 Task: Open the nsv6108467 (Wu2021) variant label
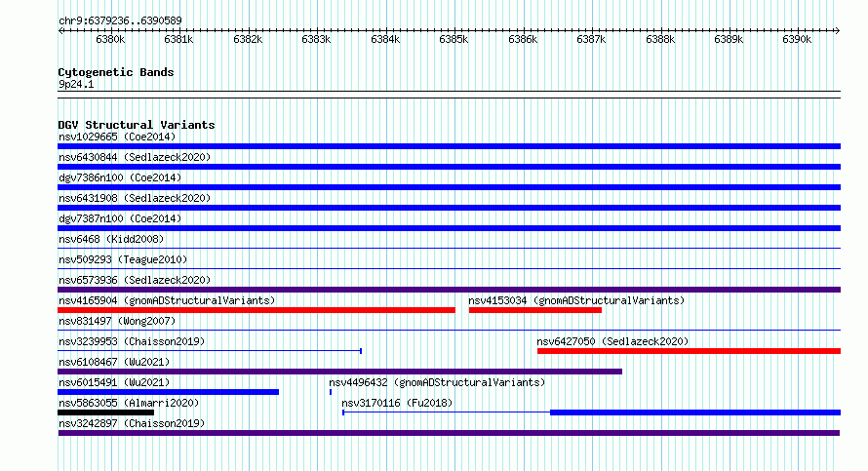[x=114, y=362]
